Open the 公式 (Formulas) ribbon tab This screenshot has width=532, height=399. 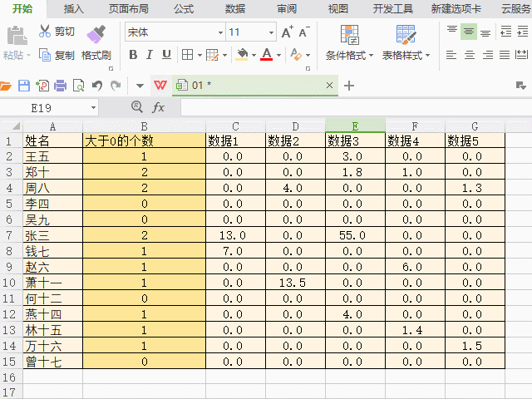pos(184,8)
